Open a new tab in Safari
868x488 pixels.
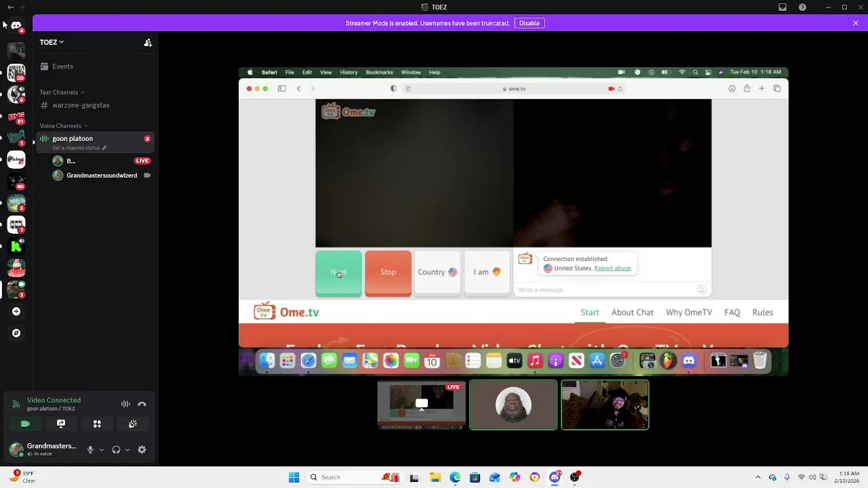pos(762,89)
